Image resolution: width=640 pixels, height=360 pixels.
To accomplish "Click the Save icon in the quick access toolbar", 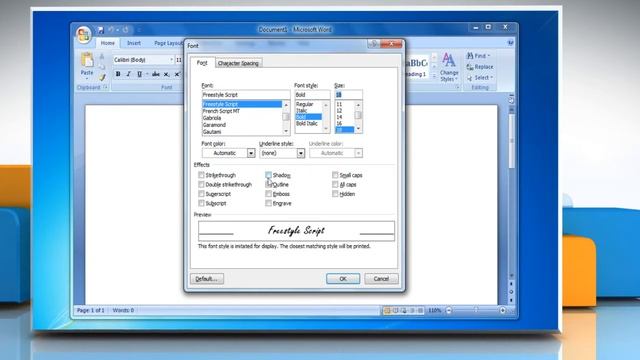I will (101, 30).
